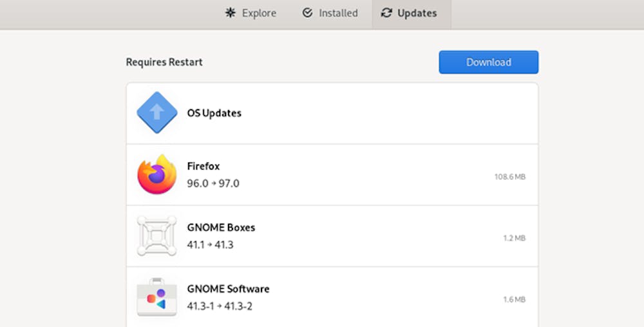
Task: Click the GNOME Software bag icon
Action: [156, 297]
